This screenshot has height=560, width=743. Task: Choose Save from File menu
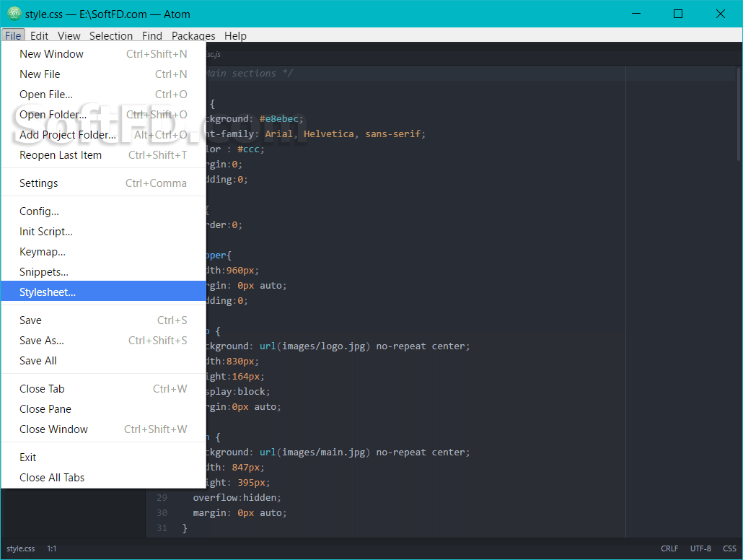103,320
